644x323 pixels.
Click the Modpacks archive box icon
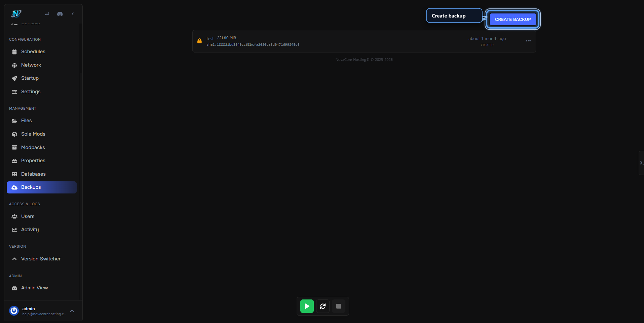click(x=14, y=147)
